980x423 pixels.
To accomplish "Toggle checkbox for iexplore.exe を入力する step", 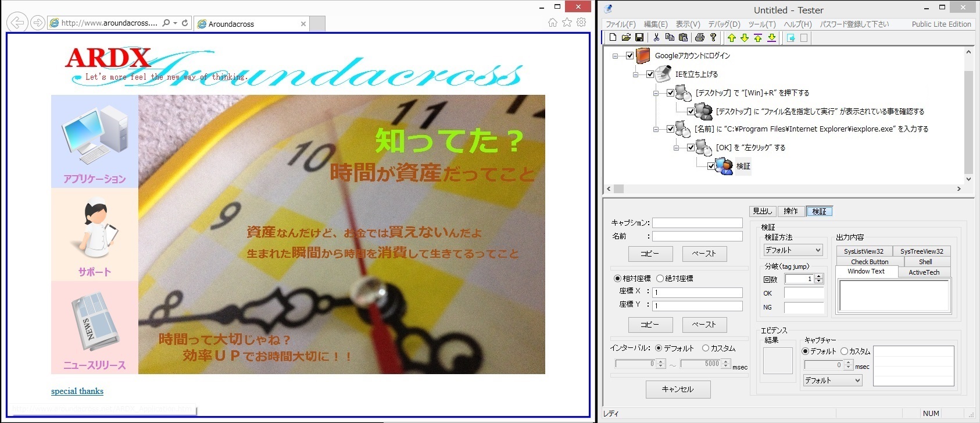I will coord(670,129).
